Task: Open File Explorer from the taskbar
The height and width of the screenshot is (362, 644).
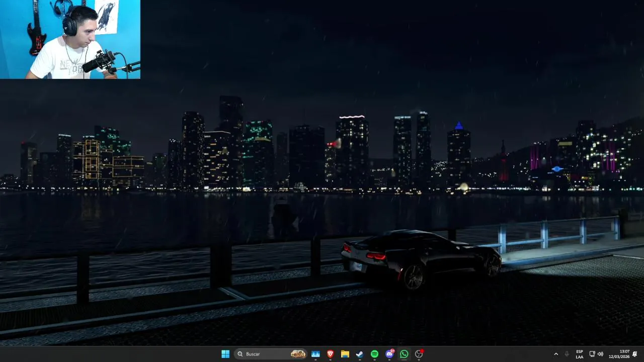Action: (x=345, y=354)
